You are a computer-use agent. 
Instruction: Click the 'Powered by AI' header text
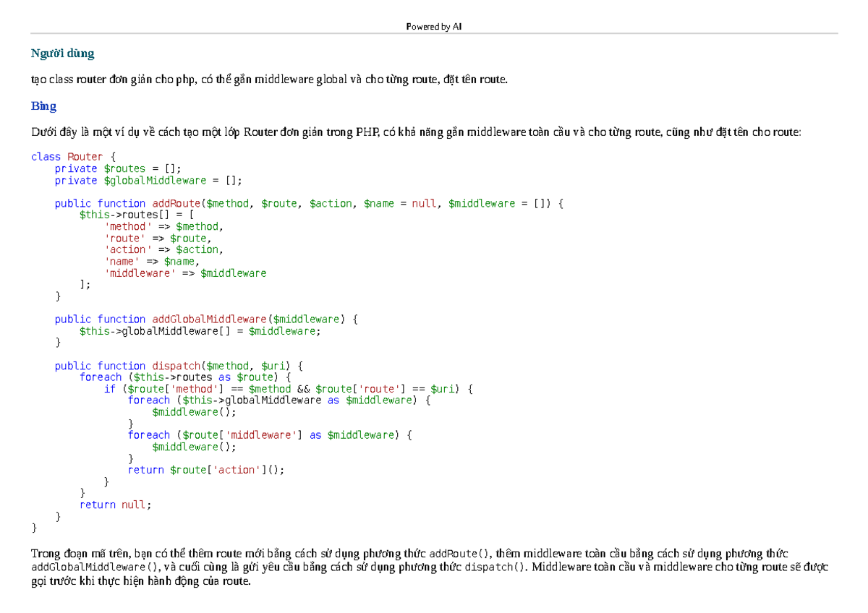coord(434,27)
